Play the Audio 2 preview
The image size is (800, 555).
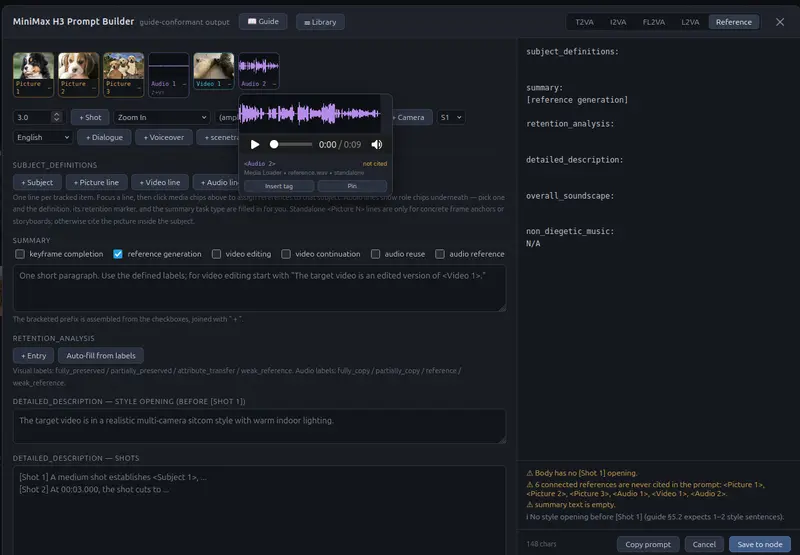(255, 144)
